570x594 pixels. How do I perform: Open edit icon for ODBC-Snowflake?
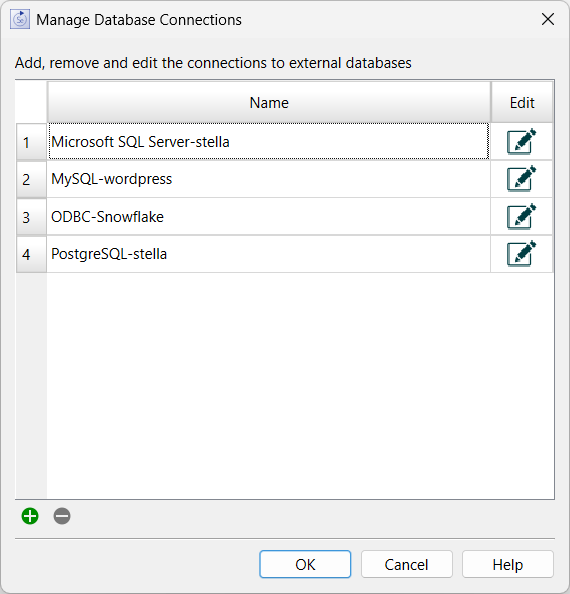[522, 216]
